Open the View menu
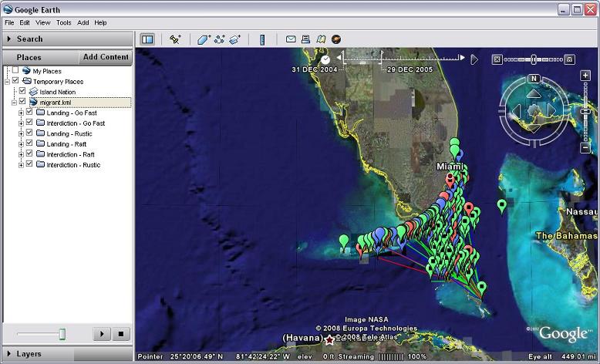This screenshot has width=600, height=364. (x=43, y=22)
